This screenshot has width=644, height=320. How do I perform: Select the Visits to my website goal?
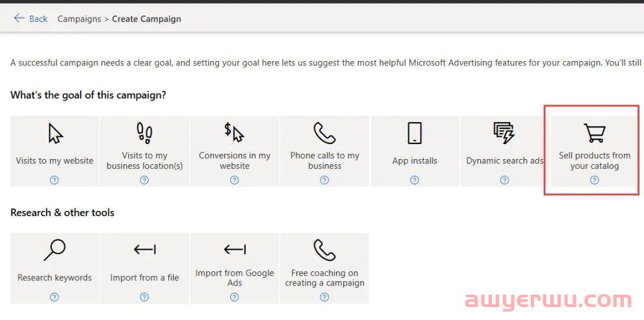click(x=55, y=160)
